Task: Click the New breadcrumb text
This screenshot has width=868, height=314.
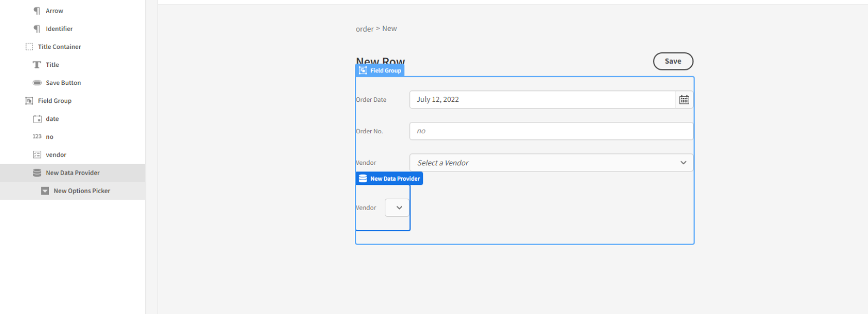Action: coord(389,28)
